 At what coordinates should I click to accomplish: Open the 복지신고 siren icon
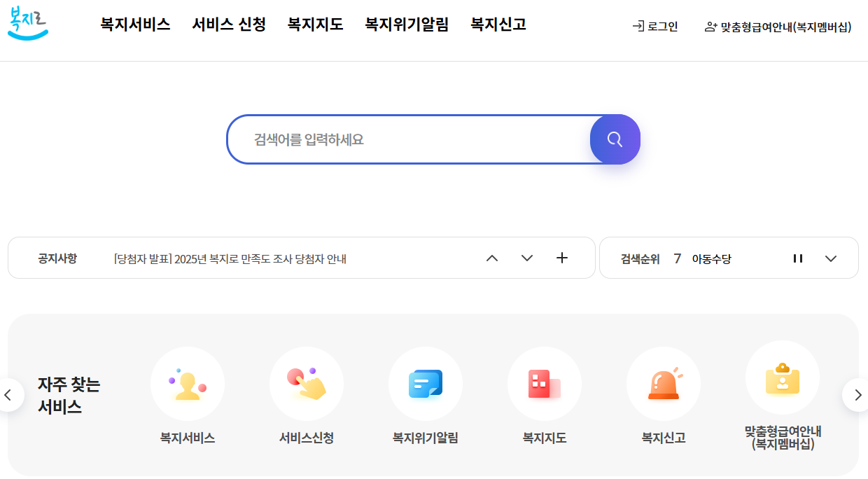[x=664, y=384]
